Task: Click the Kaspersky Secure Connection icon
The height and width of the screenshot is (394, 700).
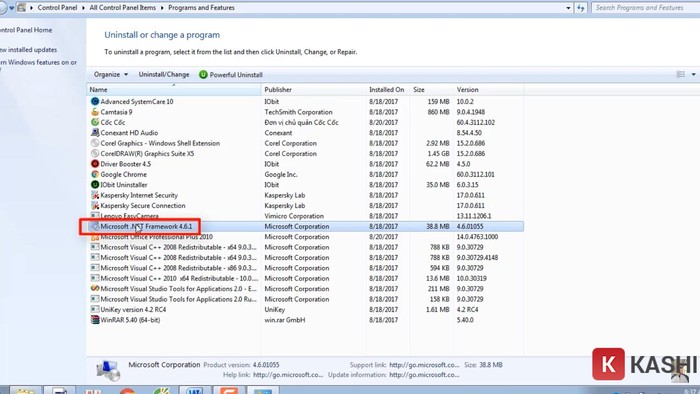Action: [95, 205]
